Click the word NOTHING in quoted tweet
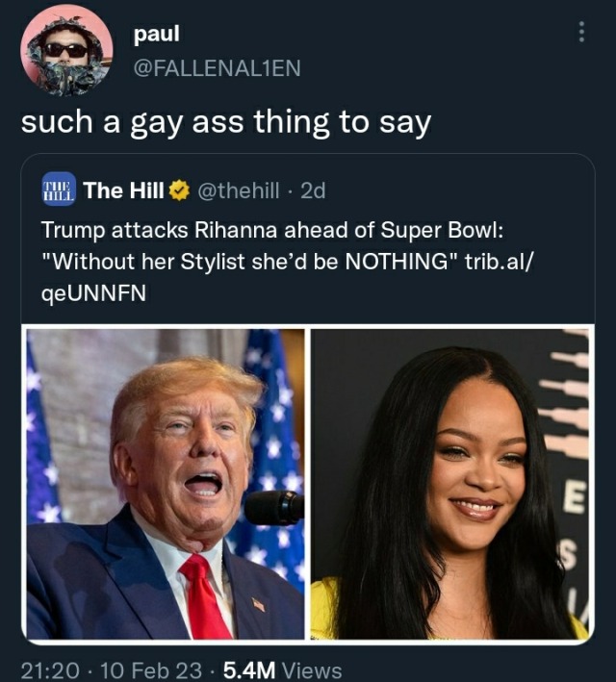The width and height of the screenshot is (616, 682). point(398,261)
